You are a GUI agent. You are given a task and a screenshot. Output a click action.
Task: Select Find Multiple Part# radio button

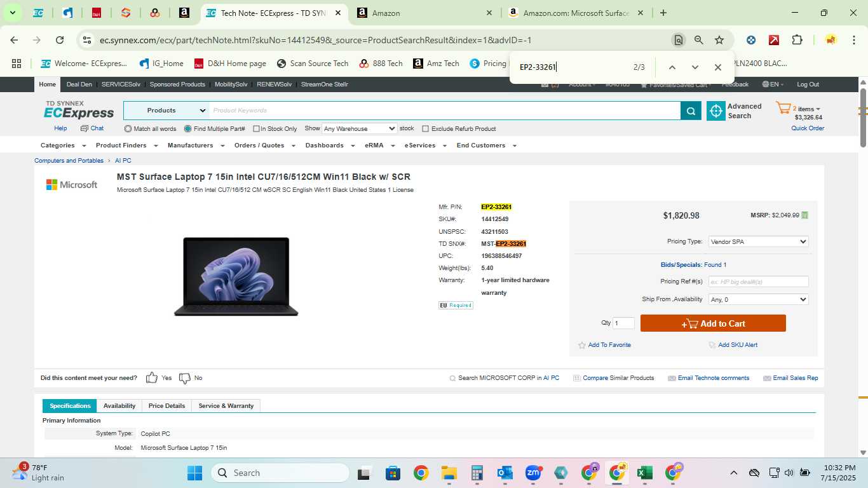click(x=187, y=129)
